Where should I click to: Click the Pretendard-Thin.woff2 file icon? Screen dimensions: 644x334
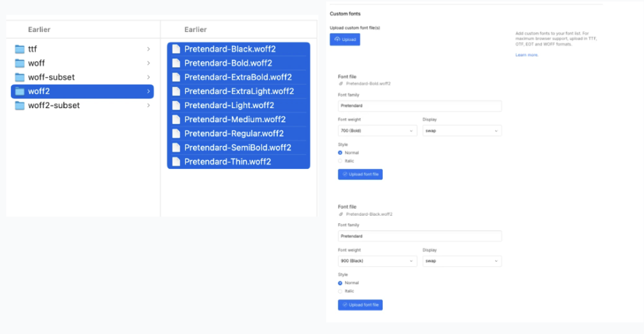176,162
